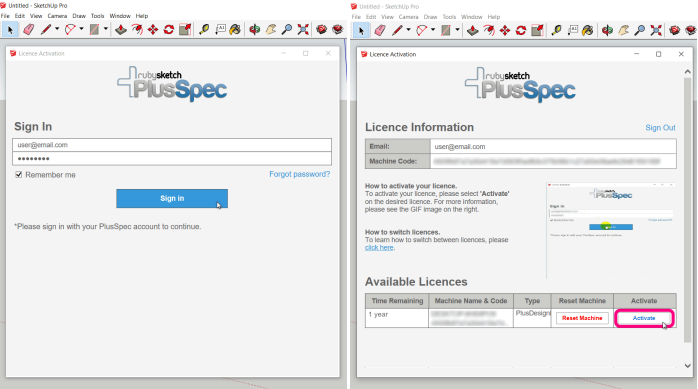The image size is (698, 389).
Task: Pick the Rotate tool in Sign In window
Action: click(169, 30)
